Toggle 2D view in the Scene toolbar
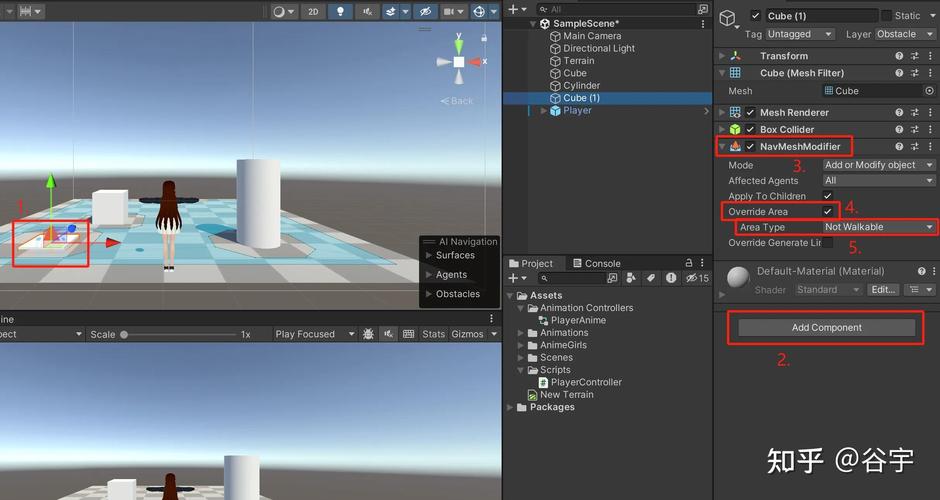This screenshot has height=500, width=940. pyautogui.click(x=313, y=11)
